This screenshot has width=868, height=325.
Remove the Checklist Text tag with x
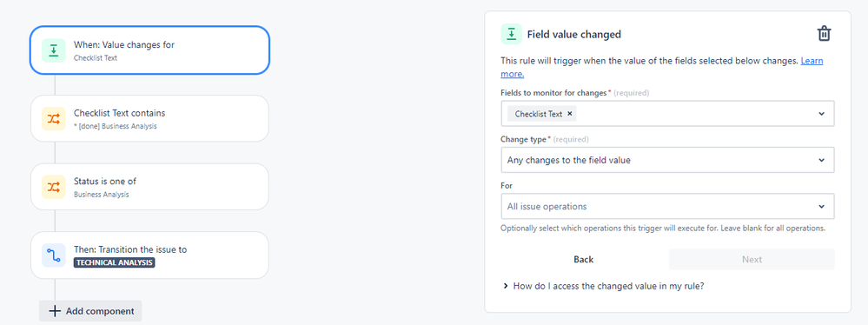coord(570,114)
